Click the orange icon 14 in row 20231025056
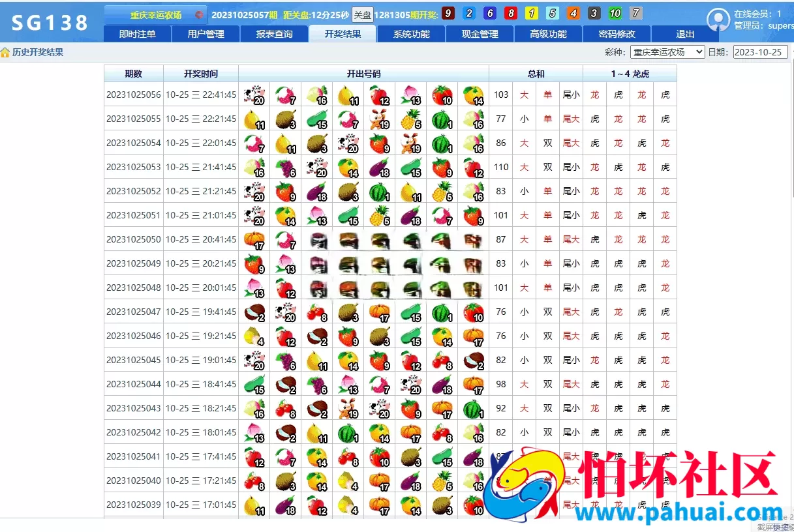 point(473,95)
